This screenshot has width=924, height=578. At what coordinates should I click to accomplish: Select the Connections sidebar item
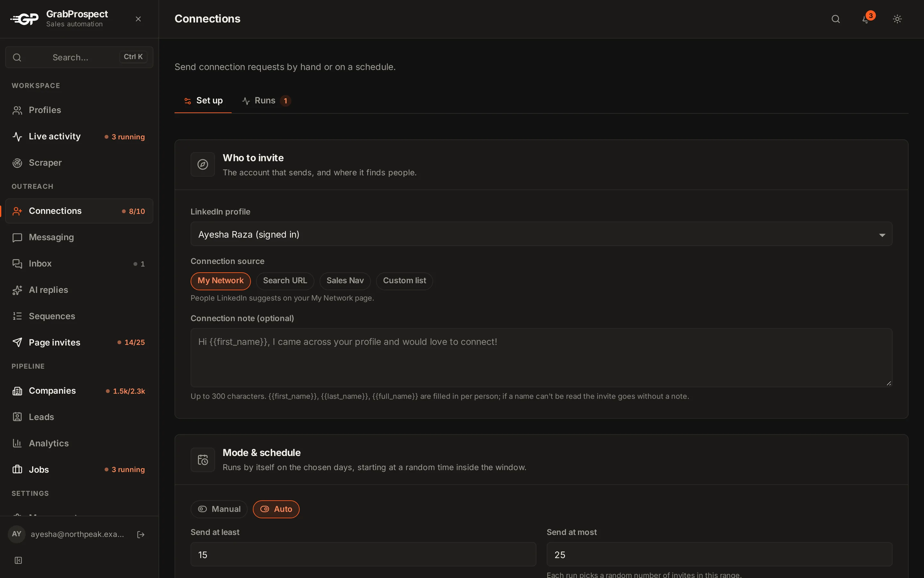(x=79, y=211)
